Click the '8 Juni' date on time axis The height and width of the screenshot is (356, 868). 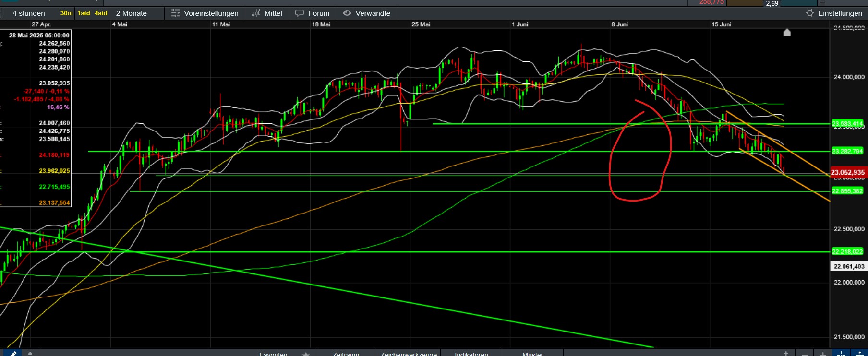coord(619,24)
